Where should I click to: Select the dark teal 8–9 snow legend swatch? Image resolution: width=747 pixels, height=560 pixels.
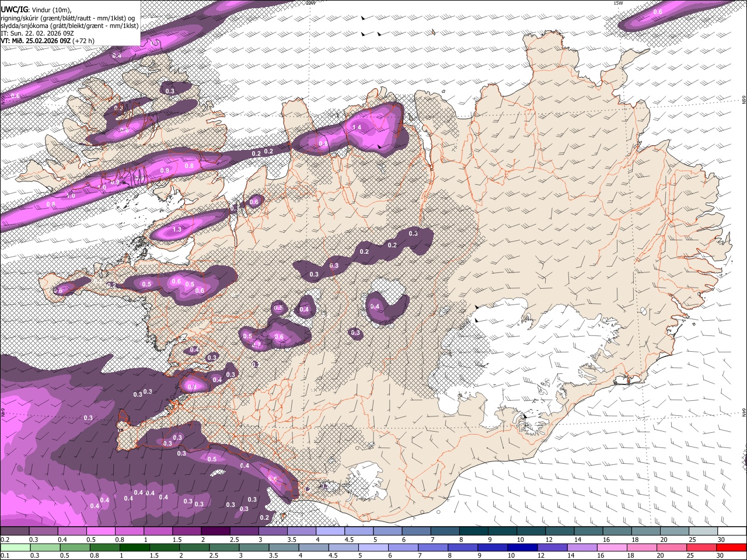tap(473, 531)
